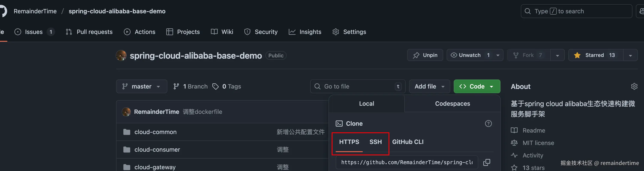
Task: Open the master branch selector
Action: 142,86
